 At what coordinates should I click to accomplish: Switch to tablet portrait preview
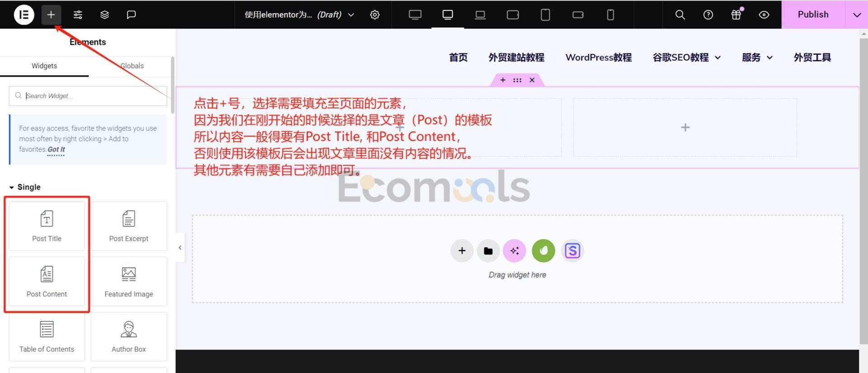[545, 14]
